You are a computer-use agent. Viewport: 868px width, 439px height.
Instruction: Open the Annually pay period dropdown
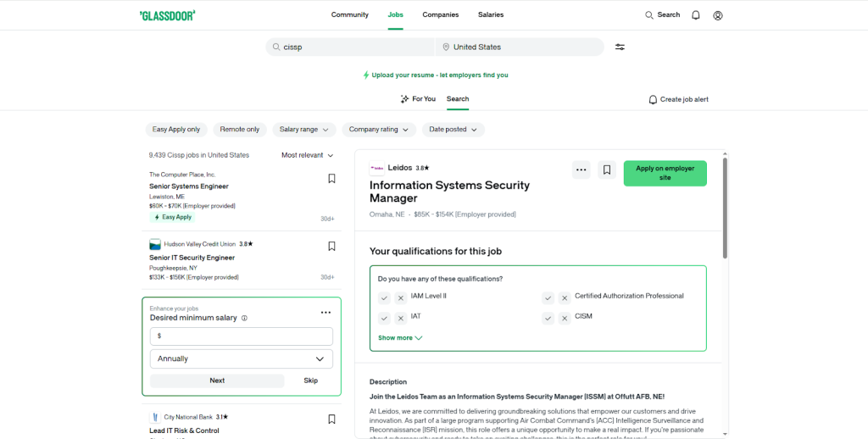(242, 359)
